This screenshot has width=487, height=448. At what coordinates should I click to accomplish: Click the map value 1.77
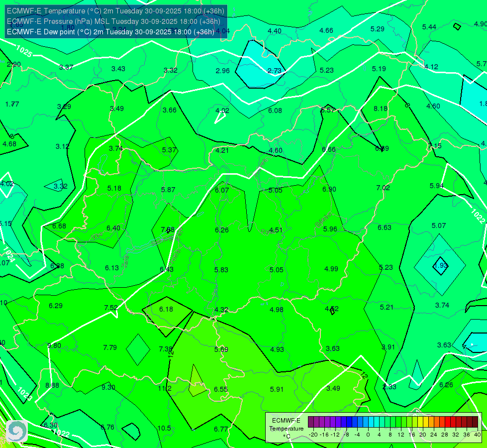click(12, 104)
